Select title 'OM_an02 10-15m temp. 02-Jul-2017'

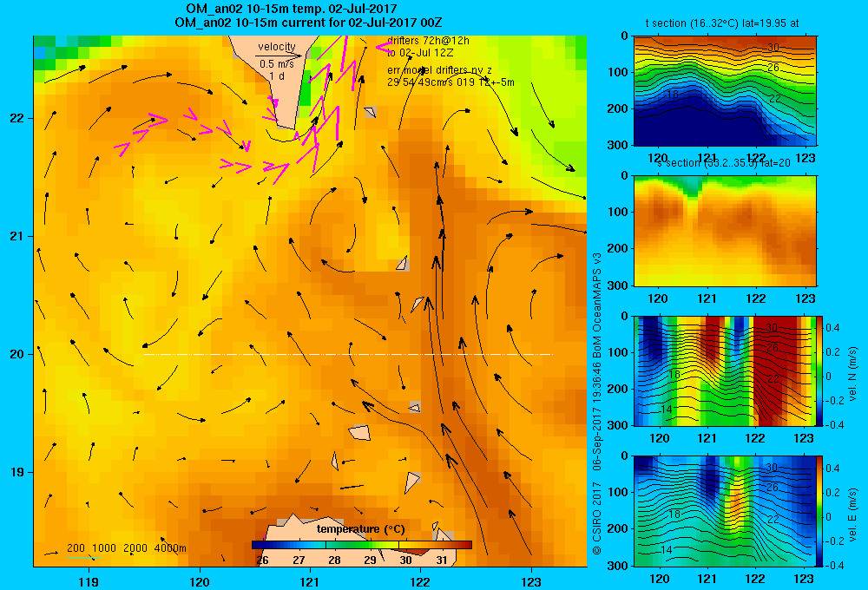[x=291, y=9]
